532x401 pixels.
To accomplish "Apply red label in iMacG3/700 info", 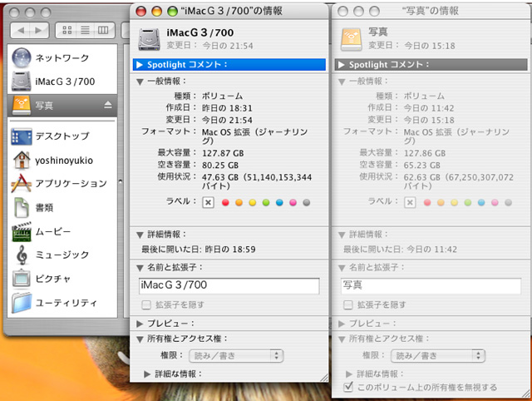I will pos(225,203).
